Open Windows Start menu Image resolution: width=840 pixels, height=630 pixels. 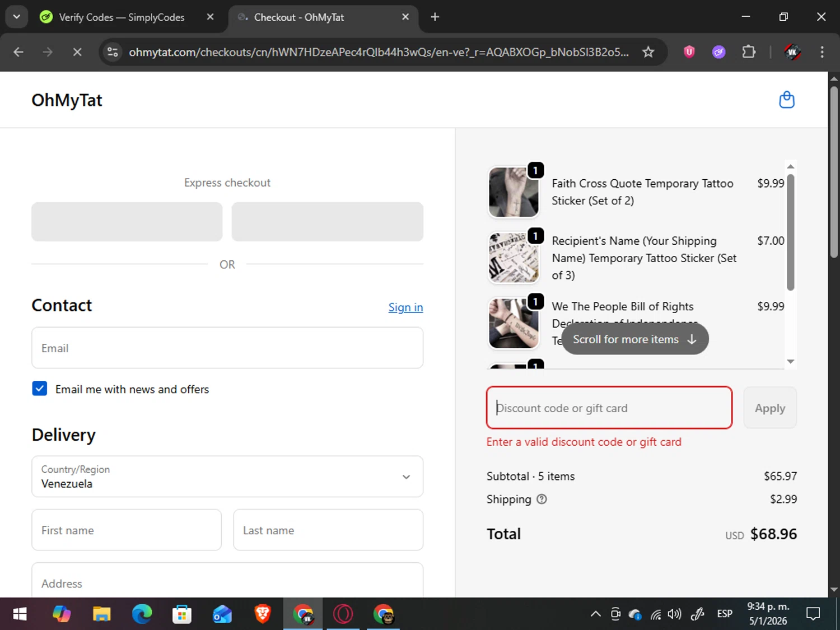[x=20, y=614]
